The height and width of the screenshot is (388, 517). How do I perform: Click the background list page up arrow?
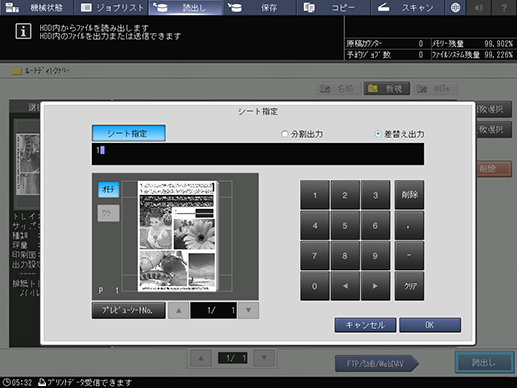click(x=201, y=358)
